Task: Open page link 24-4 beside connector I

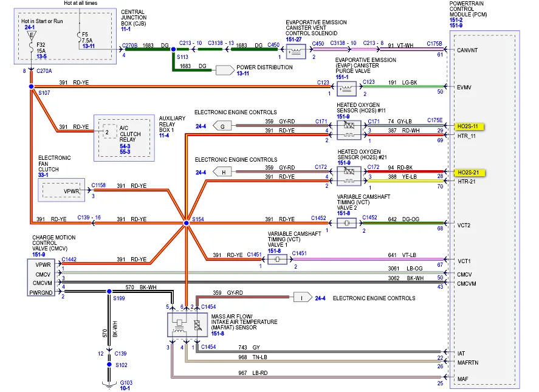Action: click(320, 298)
